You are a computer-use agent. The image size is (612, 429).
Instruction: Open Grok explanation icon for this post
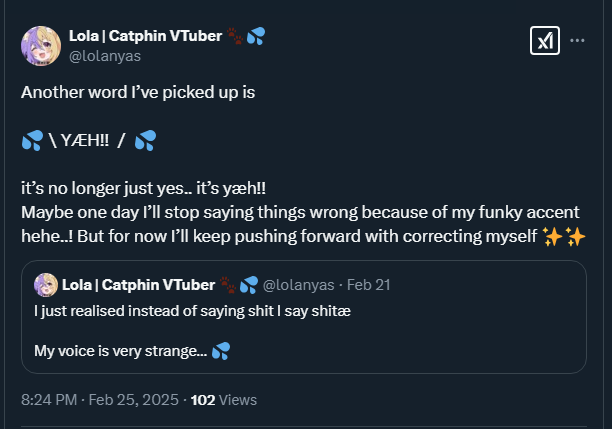point(543,40)
